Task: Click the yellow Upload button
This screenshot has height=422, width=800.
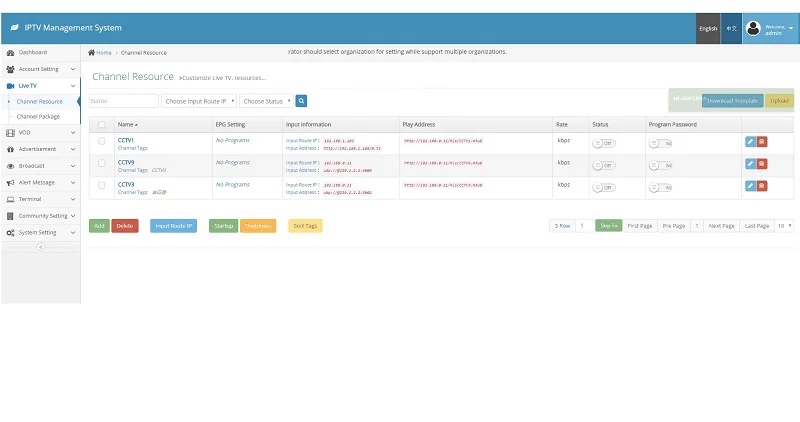Action: click(779, 101)
